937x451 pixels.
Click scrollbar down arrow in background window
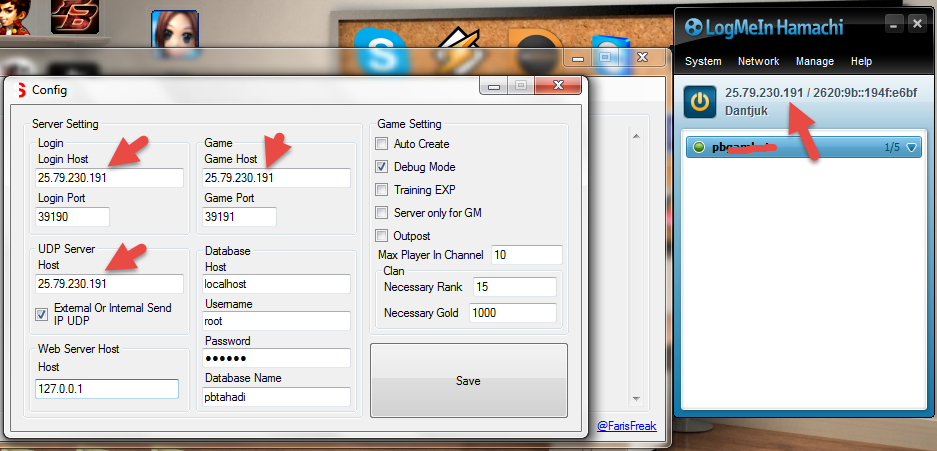pyautogui.click(x=636, y=398)
